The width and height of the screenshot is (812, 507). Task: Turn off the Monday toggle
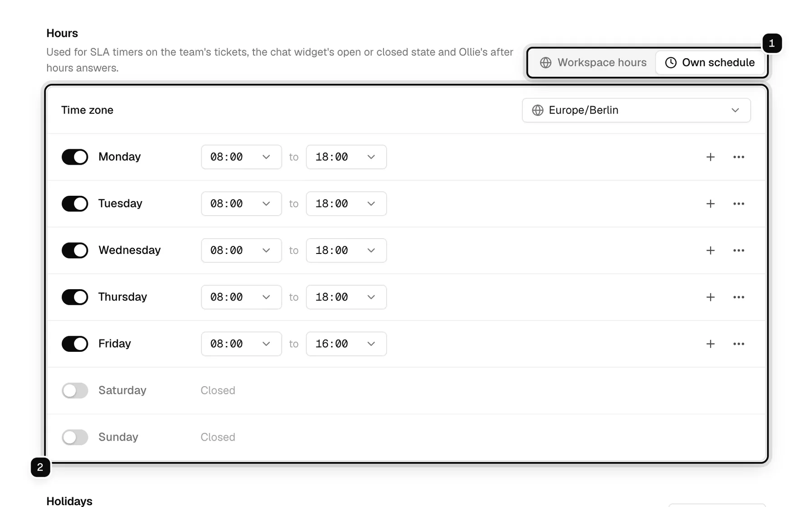tap(75, 157)
